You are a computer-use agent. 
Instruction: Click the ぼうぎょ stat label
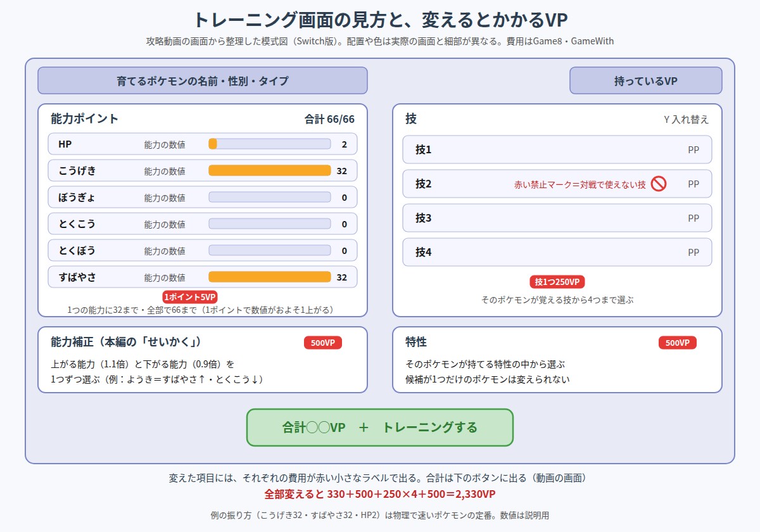point(77,198)
